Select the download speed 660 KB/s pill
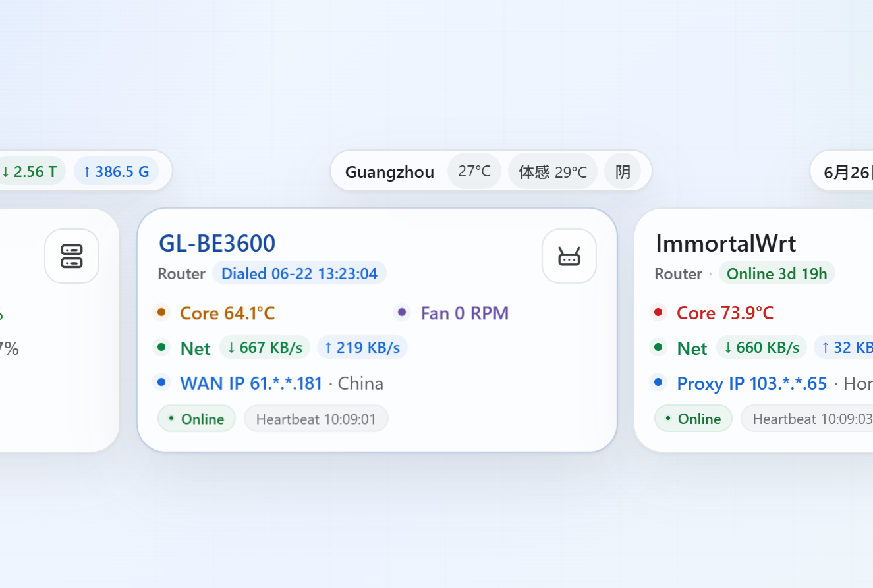This screenshot has width=873, height=588. coord(762,347)
